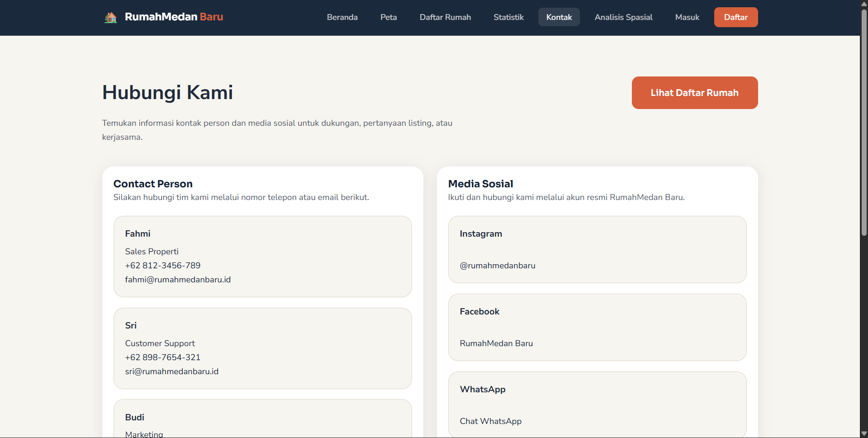The height and width of the screenshot is (438, 868).
Task: Select the active Kontak menu item
Action: tap(559, 17)
